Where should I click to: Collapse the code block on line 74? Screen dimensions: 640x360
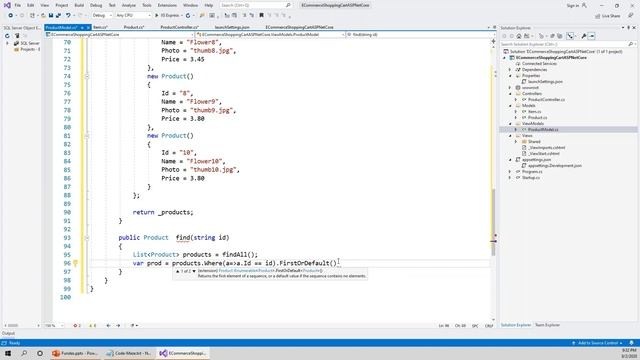click(87, 76)
